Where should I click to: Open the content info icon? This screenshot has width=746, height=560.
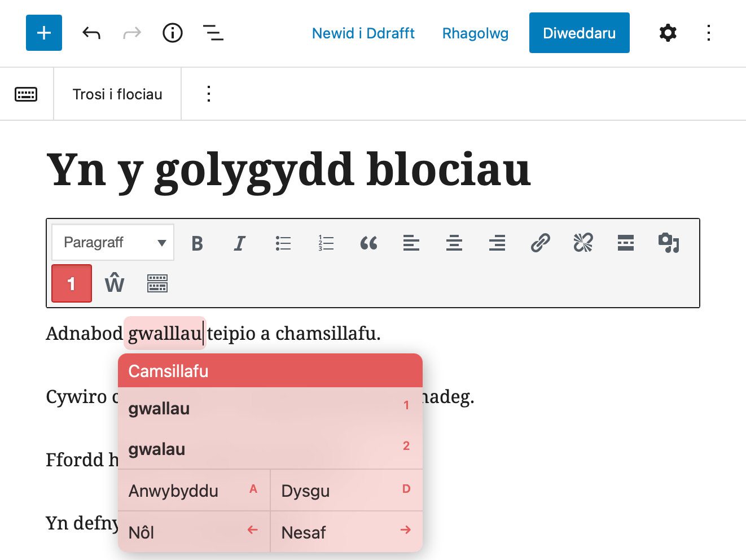coord(173,33)
